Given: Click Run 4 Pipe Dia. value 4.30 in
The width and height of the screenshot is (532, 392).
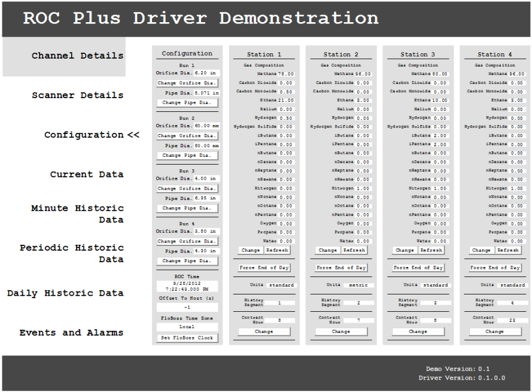Looking at the screenshot, I should (x=206, y=251).
